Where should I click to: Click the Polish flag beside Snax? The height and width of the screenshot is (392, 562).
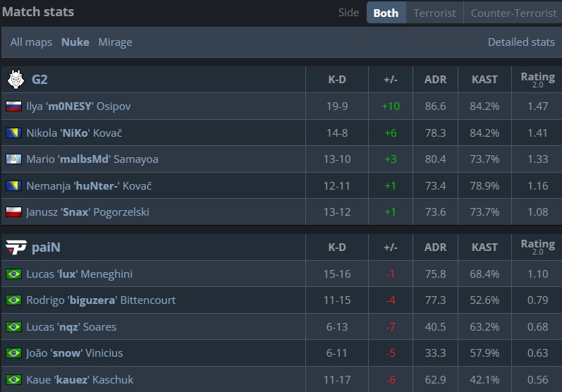(x=13, y=212)
